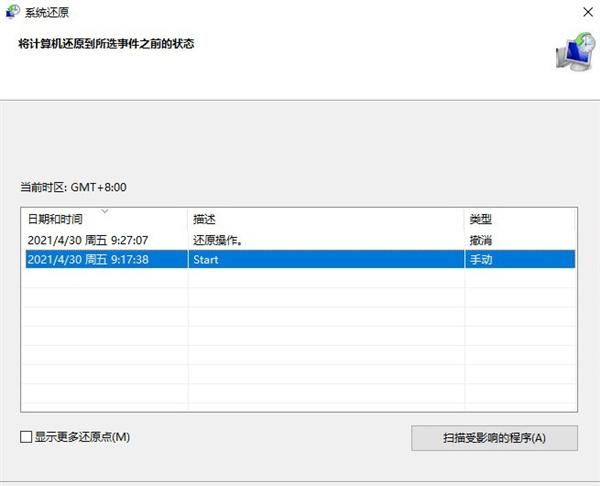Click the 描述 column header

(x=326, y=219)
